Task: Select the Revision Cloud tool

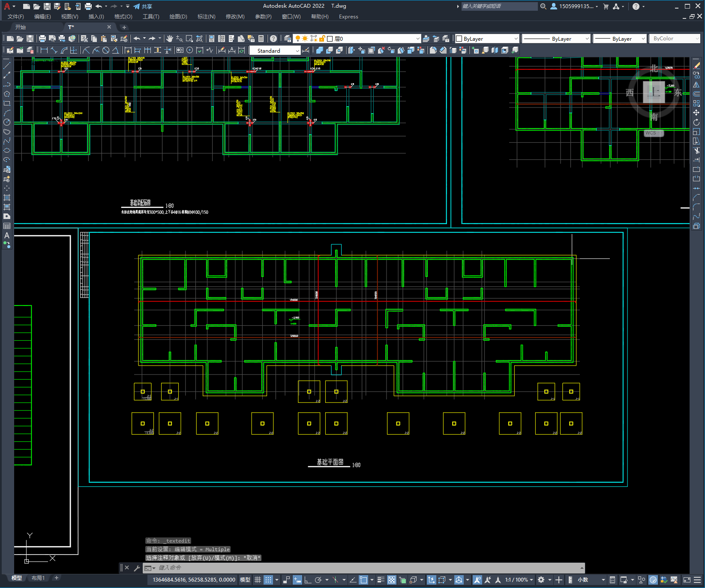Action: pos(7,132)
